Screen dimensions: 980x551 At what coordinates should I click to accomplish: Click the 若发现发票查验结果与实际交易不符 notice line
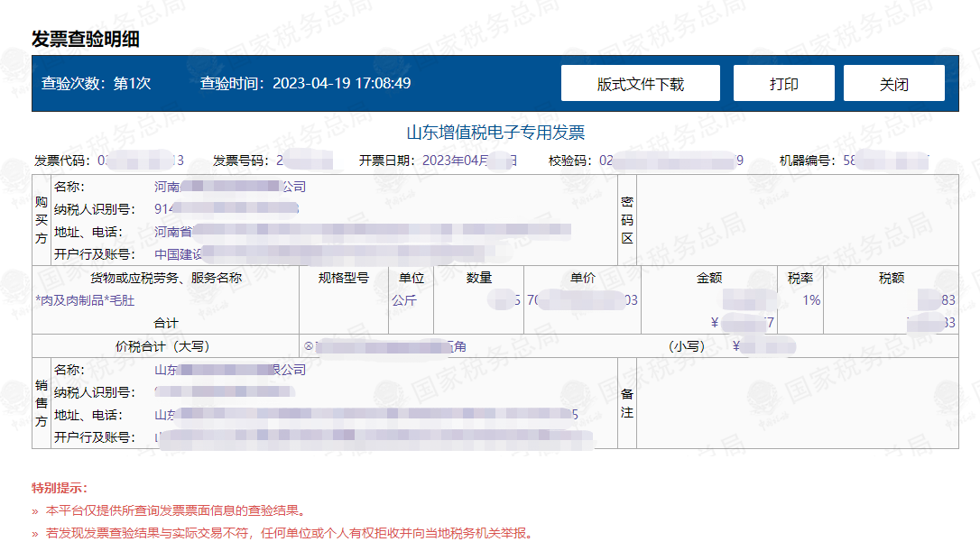click(291, 533)
